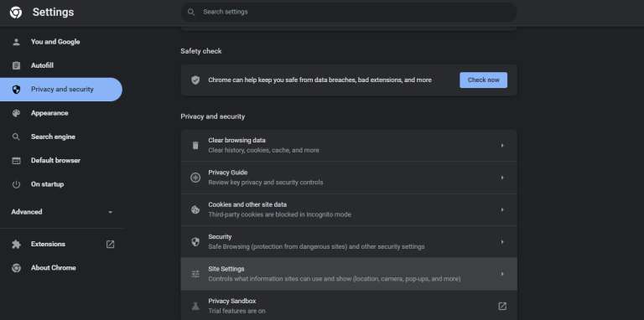
Task: Click the Safety check heading
Action: pos(201,51)
